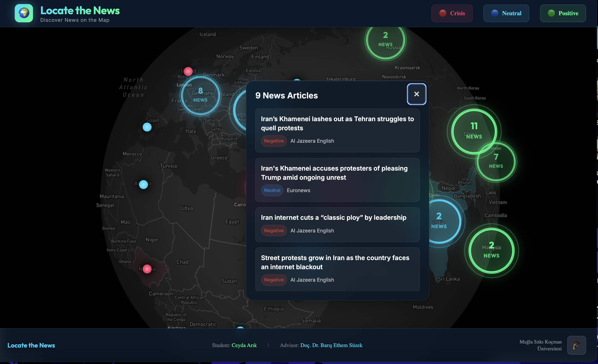Click the Negative tag on internet cuts article
The height and width of the screenshot is (364, 598).
[x=274, y=231]
